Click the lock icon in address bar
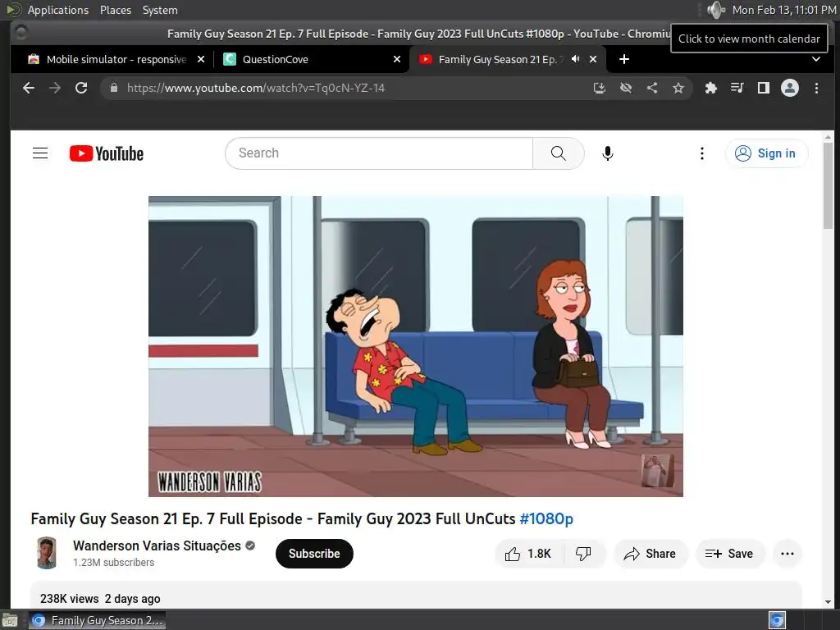The image size is (840, 630). (113, 88)
